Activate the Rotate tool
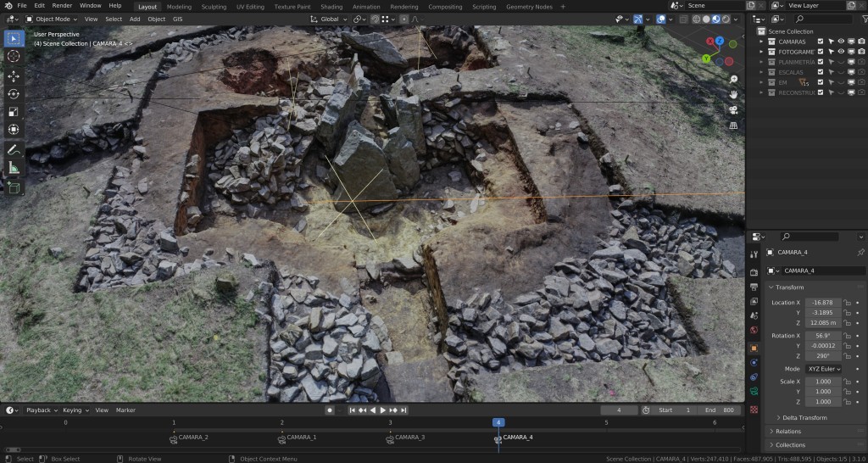The width and height of the screenshot is (868, 463). (x=14, y=94)
